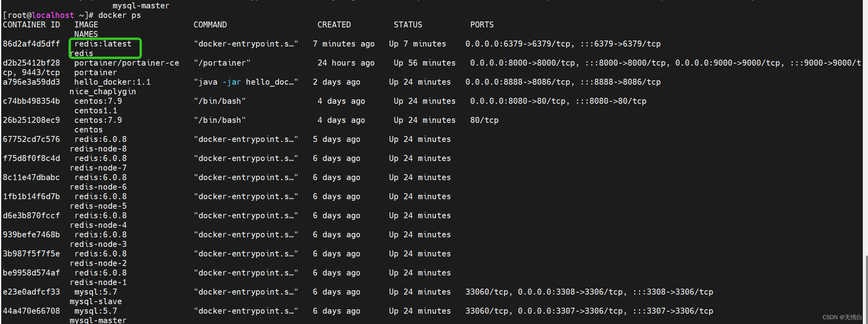Click the PORTS column header

[482, 25]
